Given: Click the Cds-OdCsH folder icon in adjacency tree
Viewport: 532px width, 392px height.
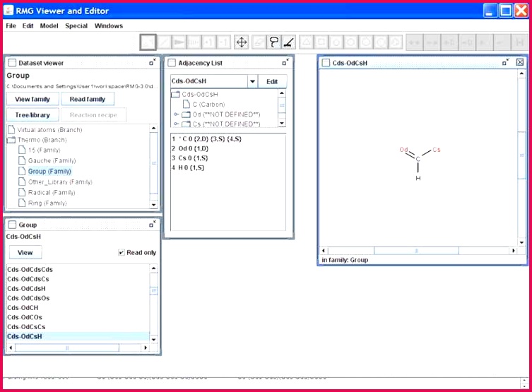Looking at the screenshot, I should (175, 94).
